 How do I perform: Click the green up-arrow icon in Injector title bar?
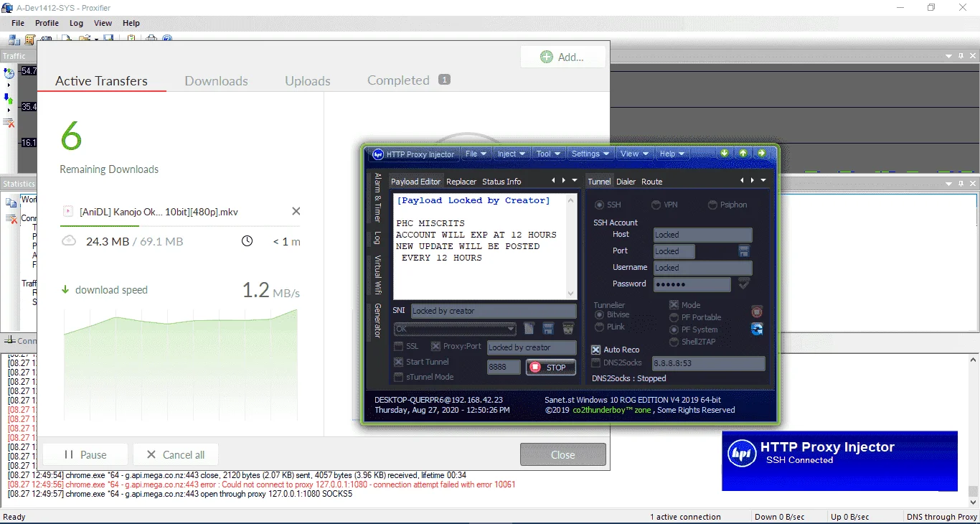click(x=743, y=153)
